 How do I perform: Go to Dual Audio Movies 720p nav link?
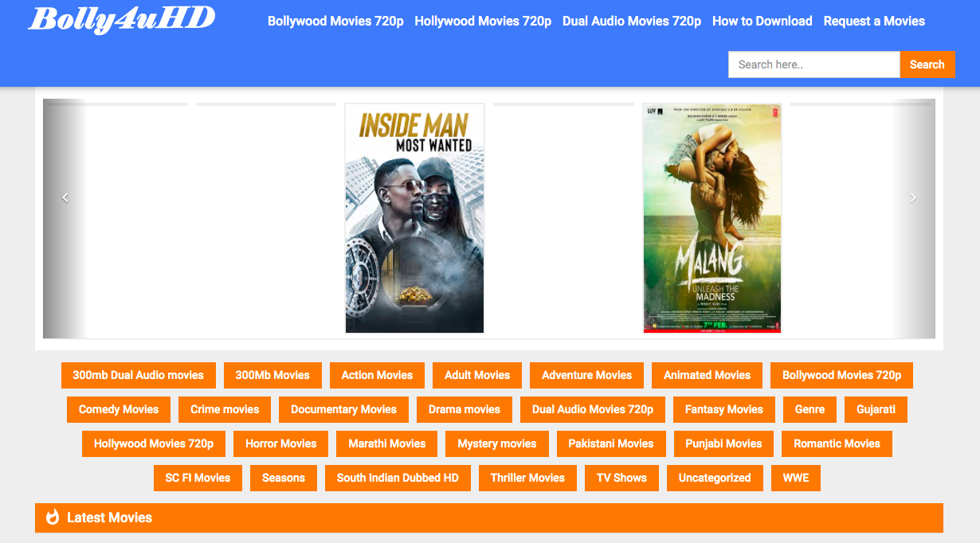(632, 21)
